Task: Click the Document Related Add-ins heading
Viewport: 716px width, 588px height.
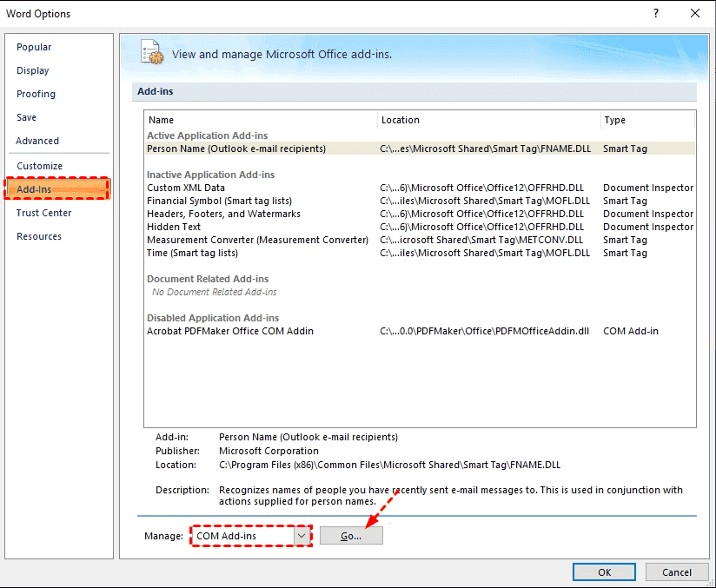Action: pyautogui.click(x=208, y=279)
